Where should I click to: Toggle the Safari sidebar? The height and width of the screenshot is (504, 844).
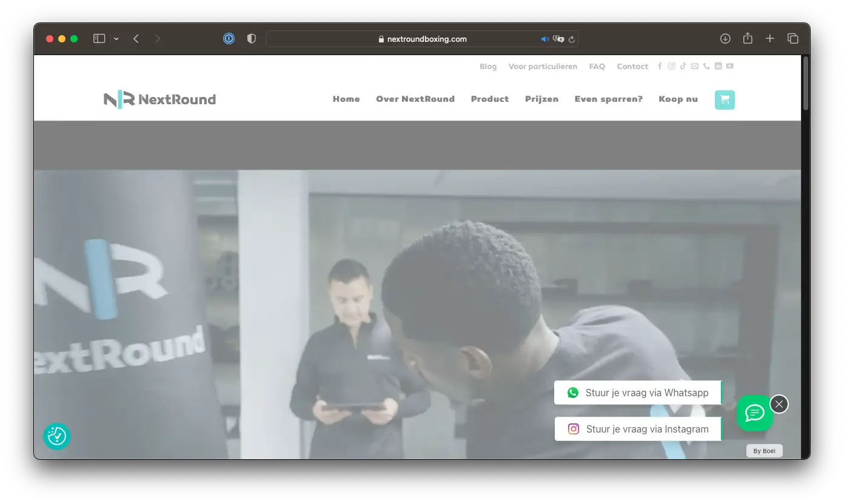[x=99, y=39]
